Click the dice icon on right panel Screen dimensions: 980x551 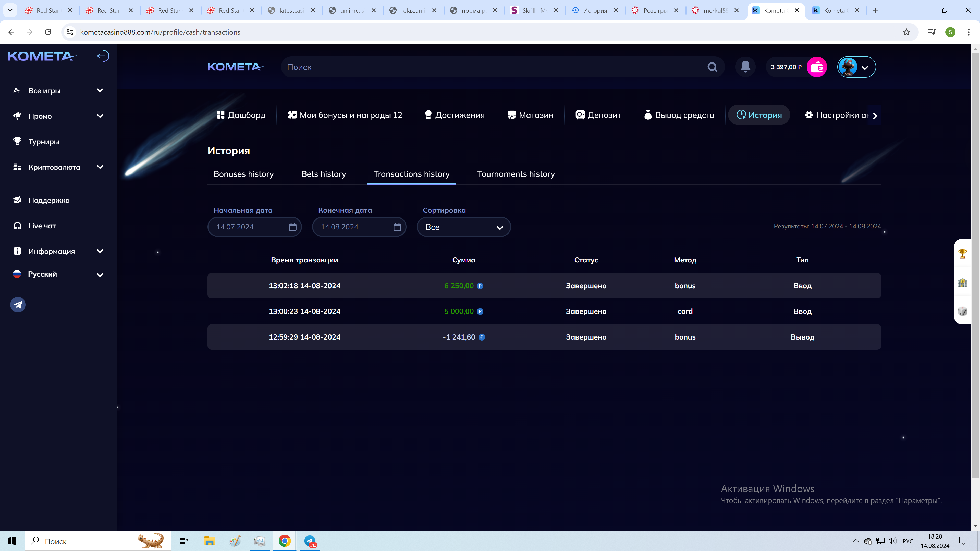pos(962,311)
